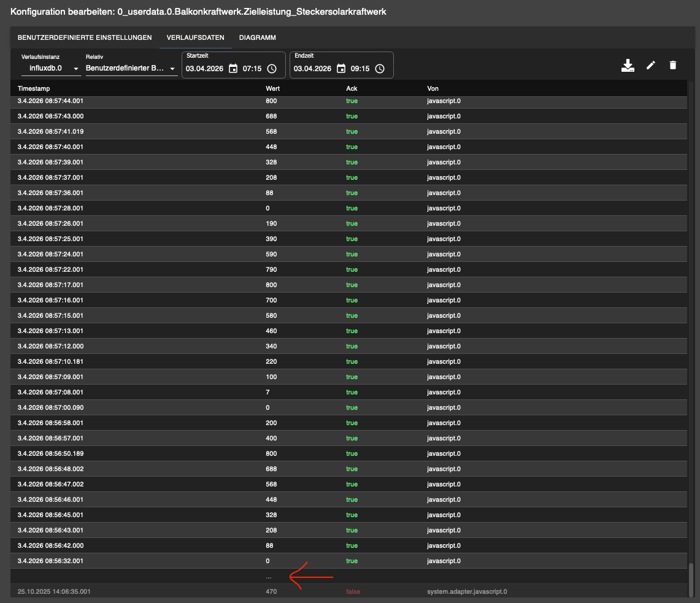Open the start time clock picker
Viewport: 700px width, 603px height.
tap(272, 69)
